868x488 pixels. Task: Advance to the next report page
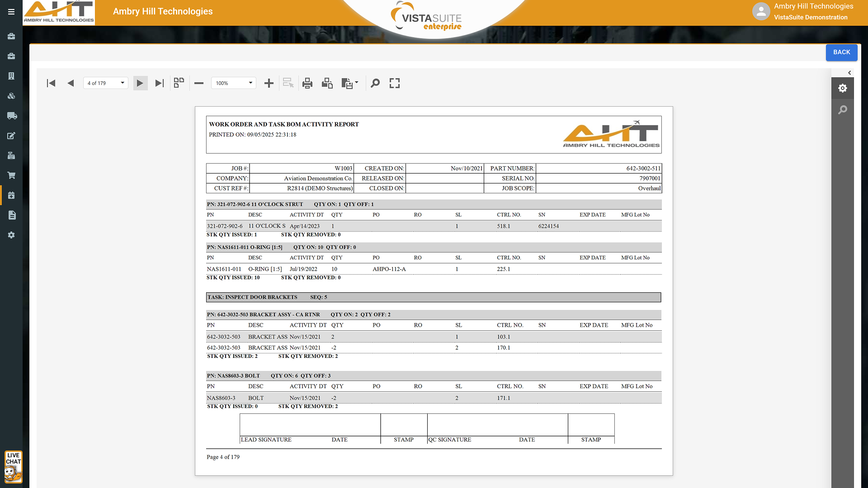point(140,83)
